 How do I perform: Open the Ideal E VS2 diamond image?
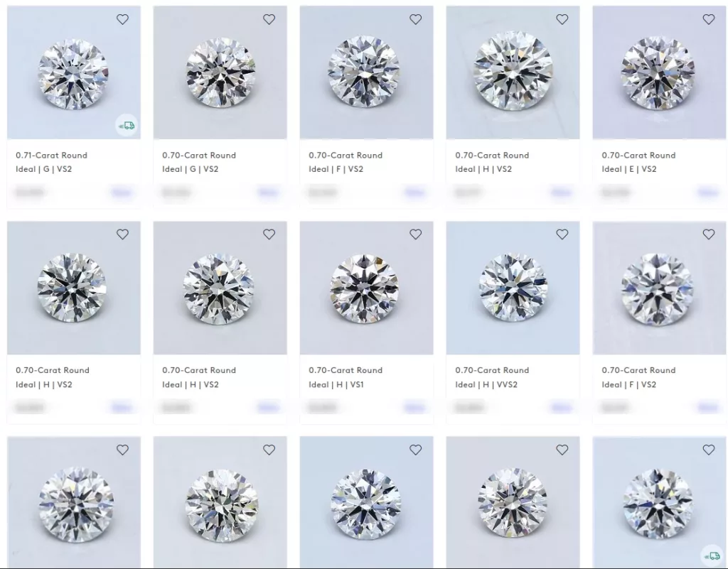(x=659, y=72)
